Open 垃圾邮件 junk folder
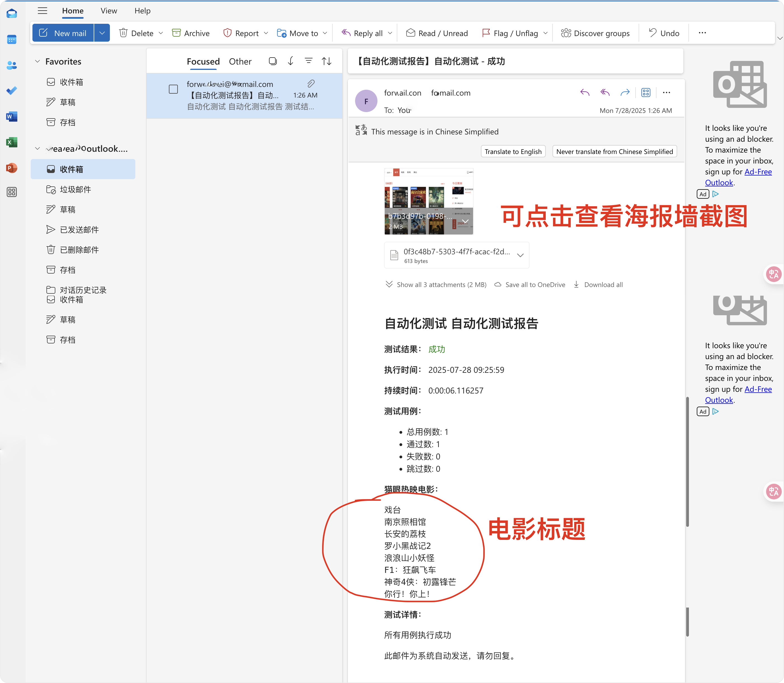This screenshot has height=683, width=784. (83, 189)
